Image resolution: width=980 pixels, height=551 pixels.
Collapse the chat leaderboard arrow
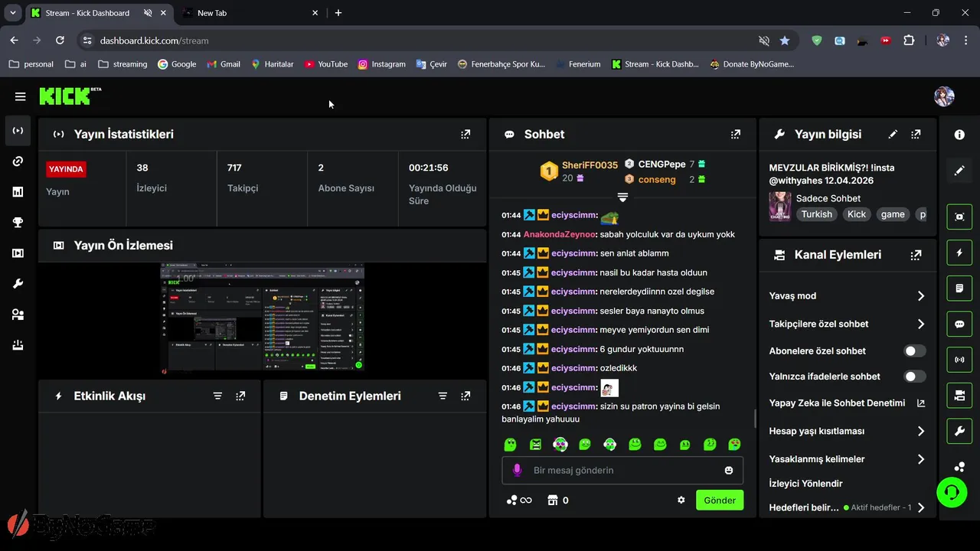622,197
